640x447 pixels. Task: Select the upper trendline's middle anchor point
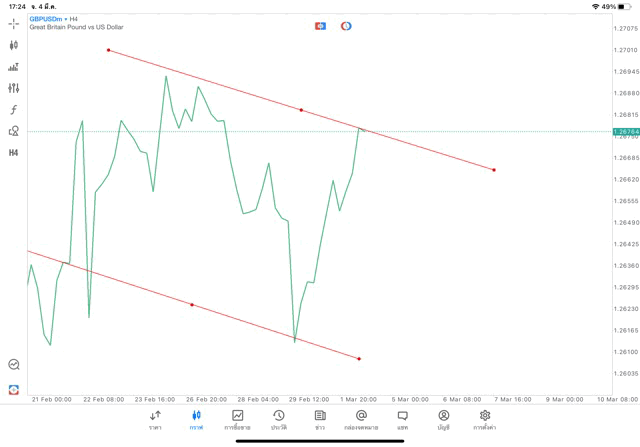(301, 110)
